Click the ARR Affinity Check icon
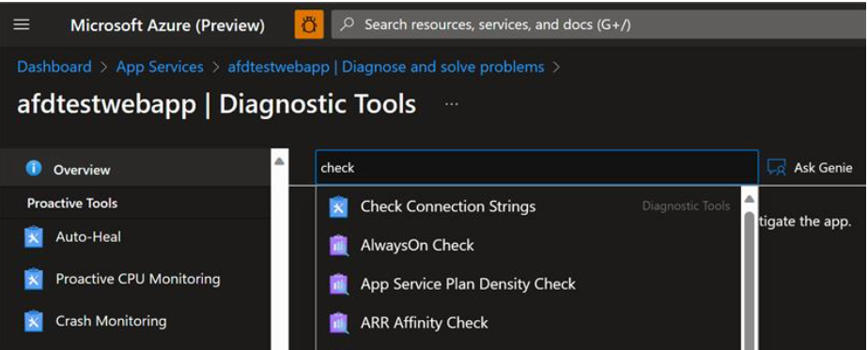 click(338, 323)
